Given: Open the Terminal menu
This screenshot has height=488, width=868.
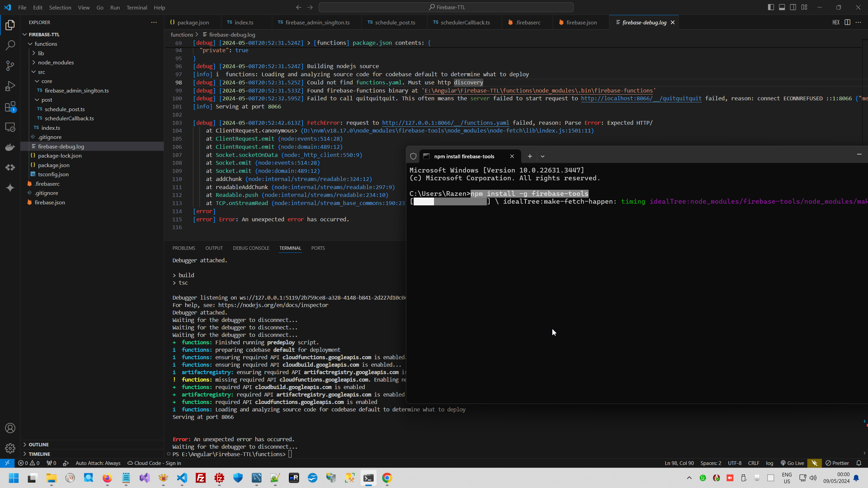Looking at the screenshot, I should coord(137,7).
